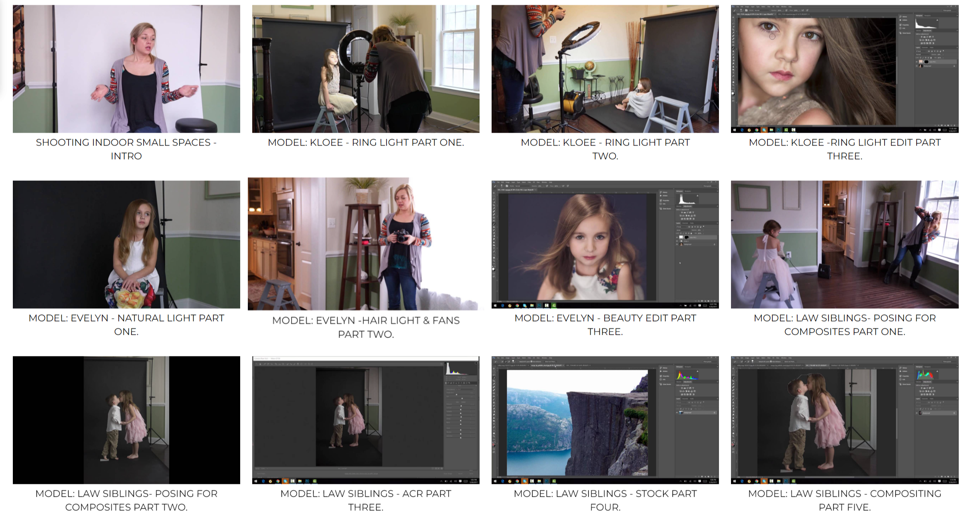Click 'Law Siblings - Stock Part Four' title
980x524 pixels.
605,500
